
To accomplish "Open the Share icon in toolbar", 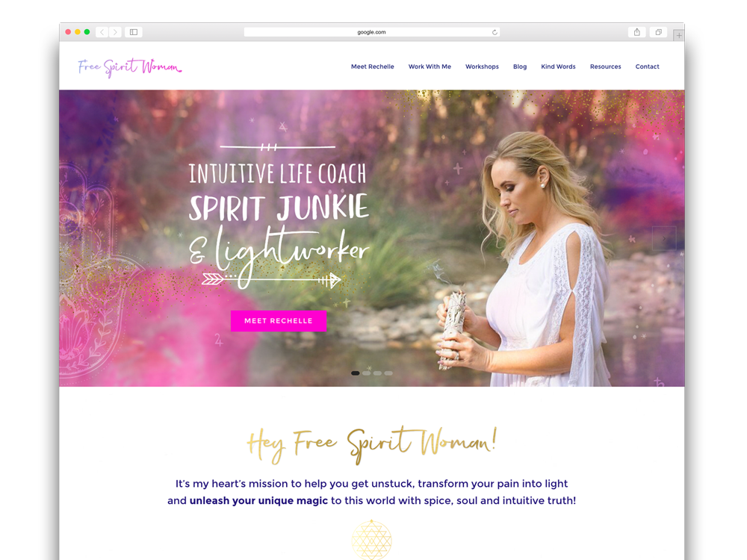I will pyautogui.click(x=637, y=32).
